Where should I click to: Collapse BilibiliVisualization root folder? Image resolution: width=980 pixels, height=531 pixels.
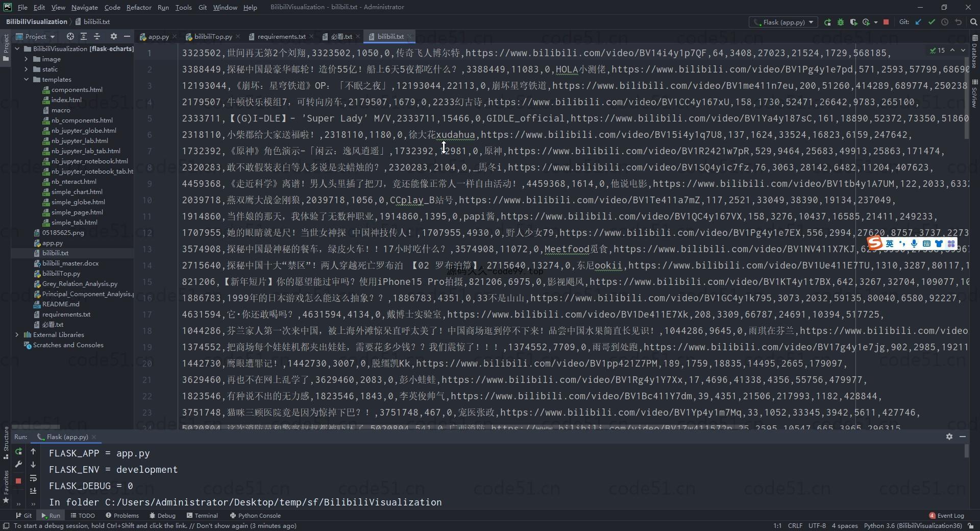17,49
